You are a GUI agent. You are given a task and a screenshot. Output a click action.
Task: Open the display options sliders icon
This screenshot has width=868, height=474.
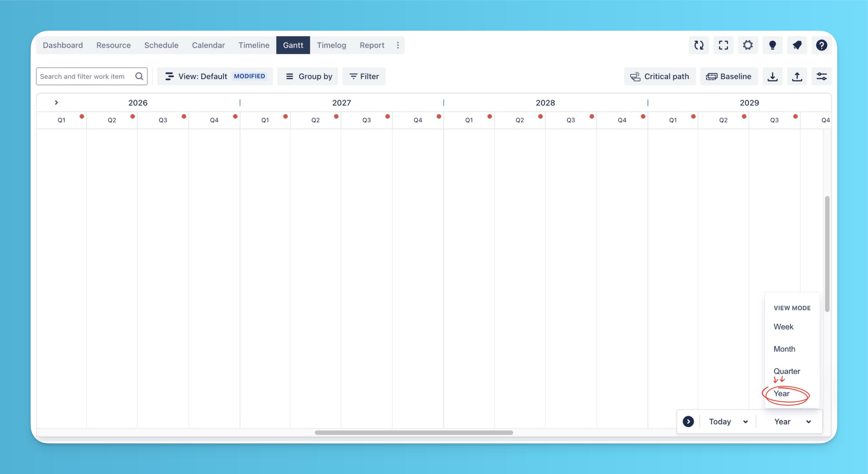pos(822,77)
